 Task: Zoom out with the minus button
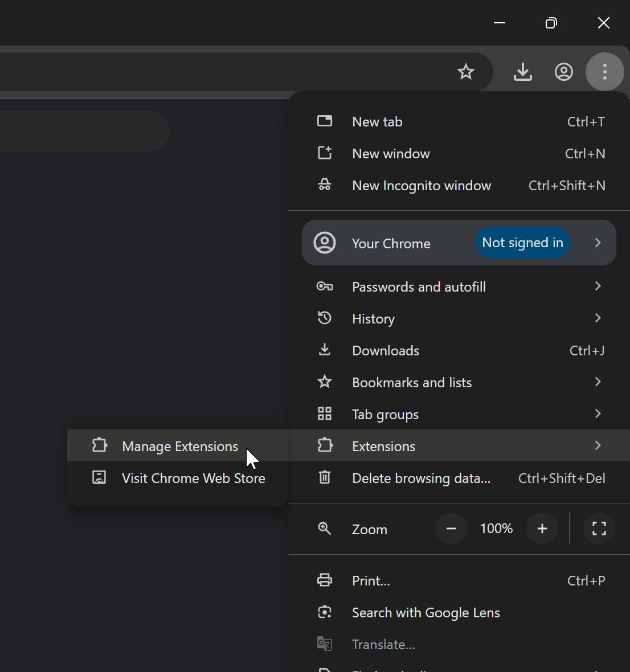coord(451,528)
